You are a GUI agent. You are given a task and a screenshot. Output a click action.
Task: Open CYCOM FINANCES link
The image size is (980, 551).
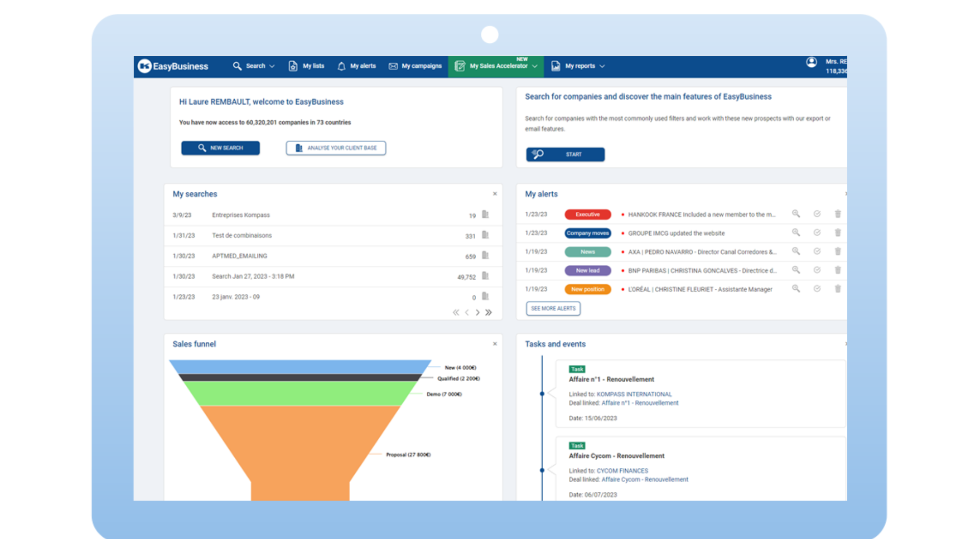point(622,471)
